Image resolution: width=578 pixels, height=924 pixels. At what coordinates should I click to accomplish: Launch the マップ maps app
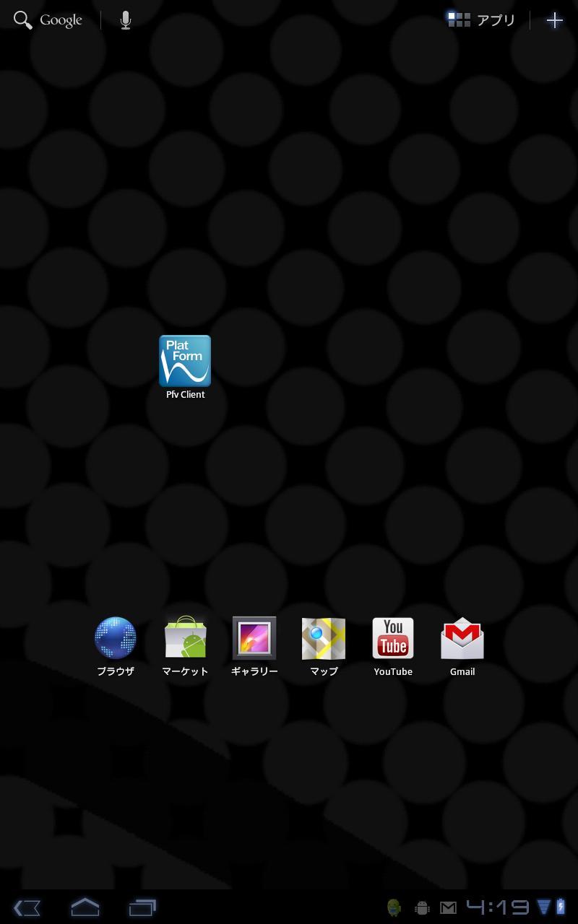[323, 638]
